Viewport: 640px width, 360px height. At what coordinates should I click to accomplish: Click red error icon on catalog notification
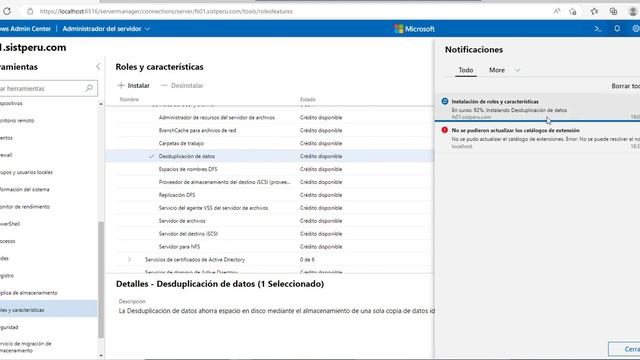coord(445,130)
